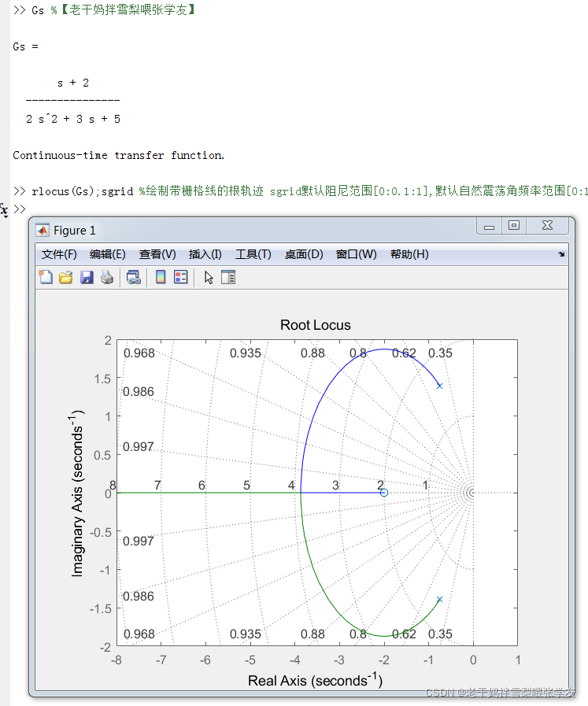
Task: Open a file with the folder icon
Action: [x=66, y=277]
